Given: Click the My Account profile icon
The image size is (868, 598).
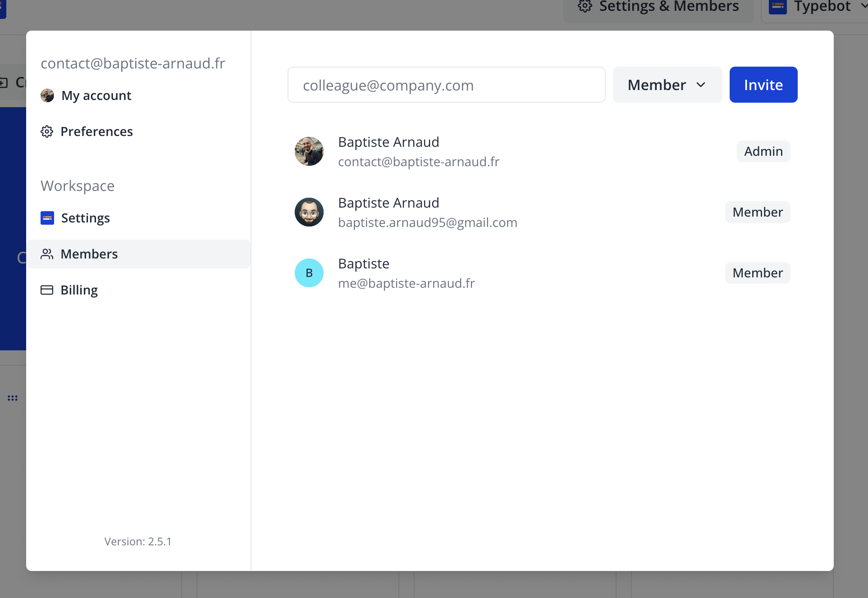Looking at the screenshot, I should 47,95.
